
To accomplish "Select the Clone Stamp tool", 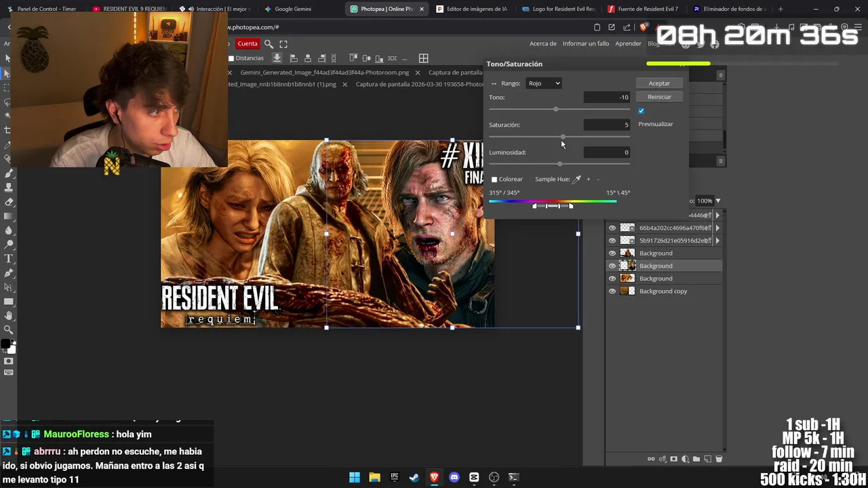I will tap(9, 188).
